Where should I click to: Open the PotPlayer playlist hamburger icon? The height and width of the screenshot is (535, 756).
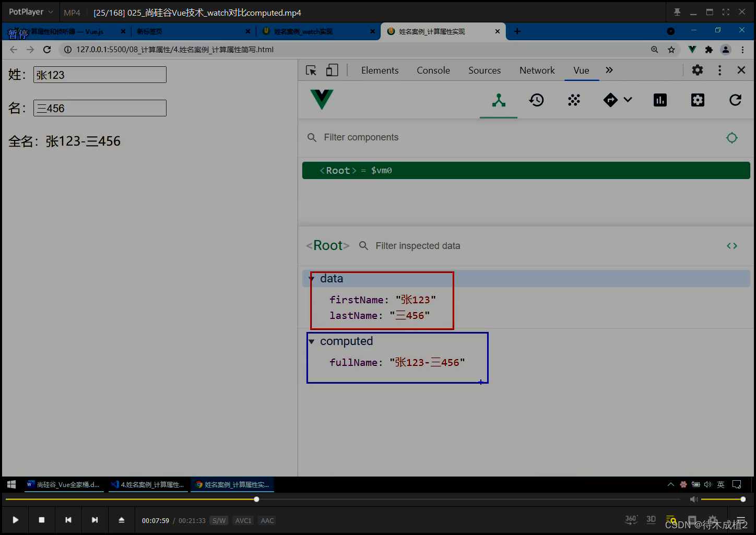point(740,520)
